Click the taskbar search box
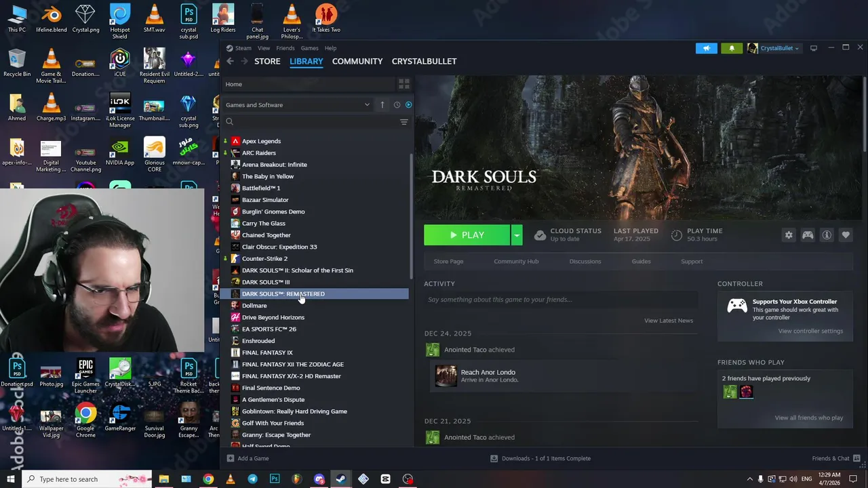This screenshot has height=488, width=868. (87, 479)
